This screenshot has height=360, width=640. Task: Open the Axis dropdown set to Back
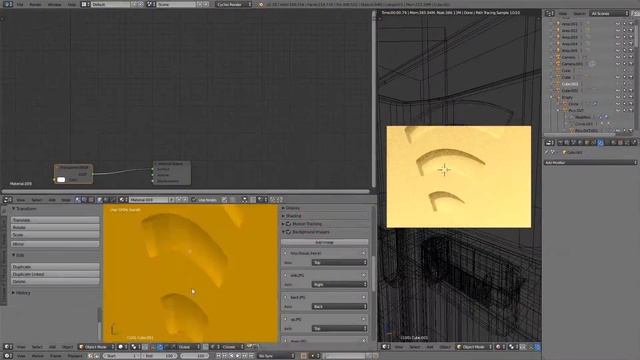(x=339, y=307)
